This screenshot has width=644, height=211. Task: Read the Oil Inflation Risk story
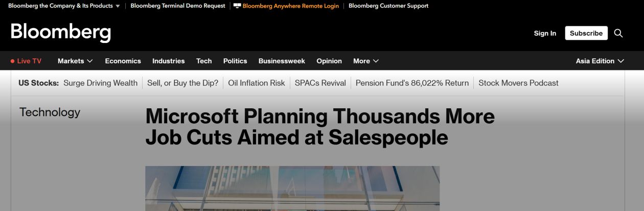[x=257, y=83]
